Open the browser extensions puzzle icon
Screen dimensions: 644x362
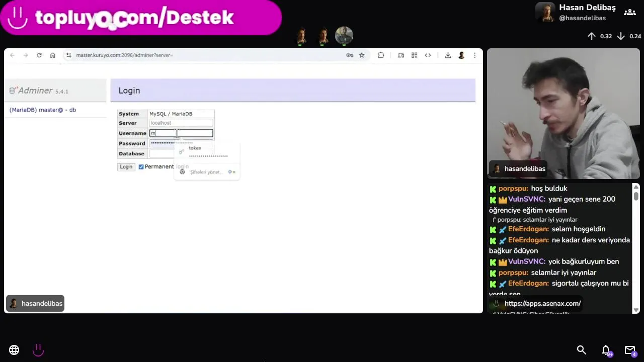[381, 55]
